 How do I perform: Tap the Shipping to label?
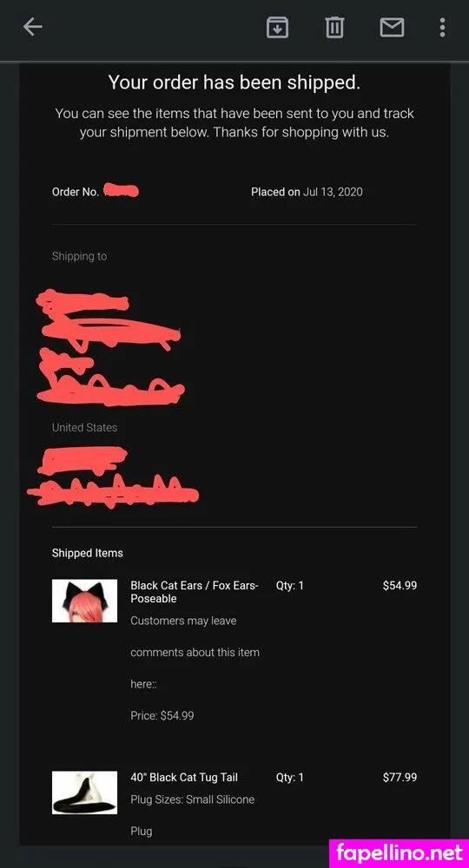(79, 256)
